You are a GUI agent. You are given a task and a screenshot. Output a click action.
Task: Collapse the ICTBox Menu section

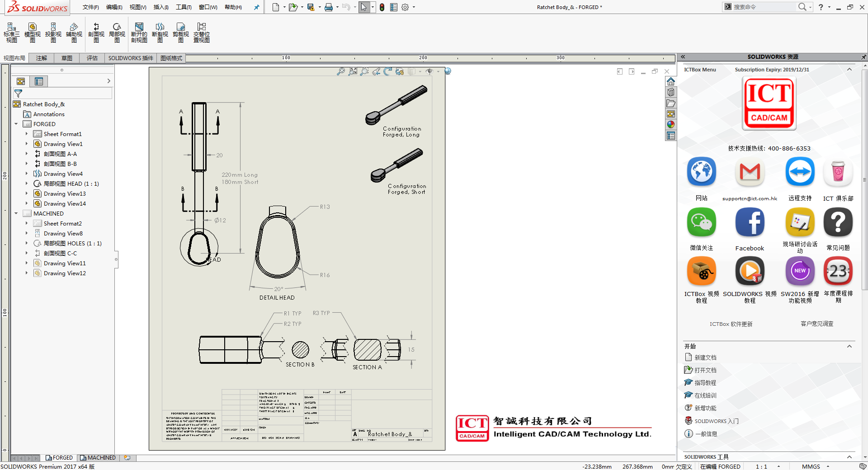click(x=849, y=70)
